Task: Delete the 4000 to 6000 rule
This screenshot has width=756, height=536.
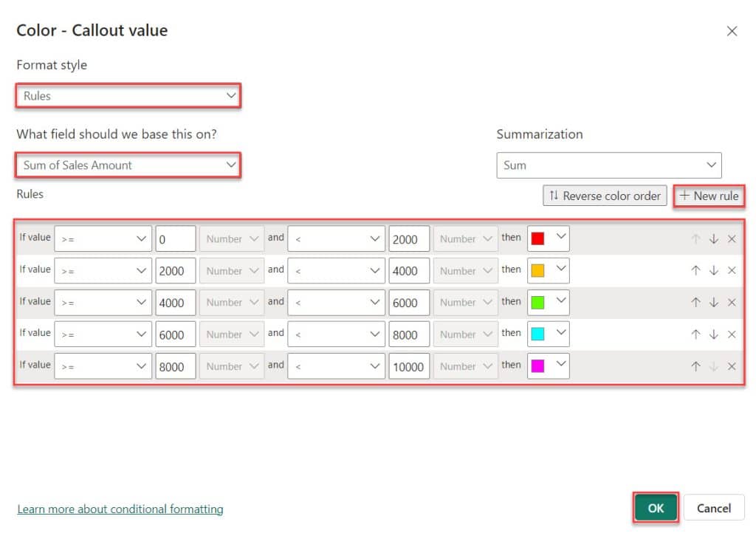Action: point(732,302)
